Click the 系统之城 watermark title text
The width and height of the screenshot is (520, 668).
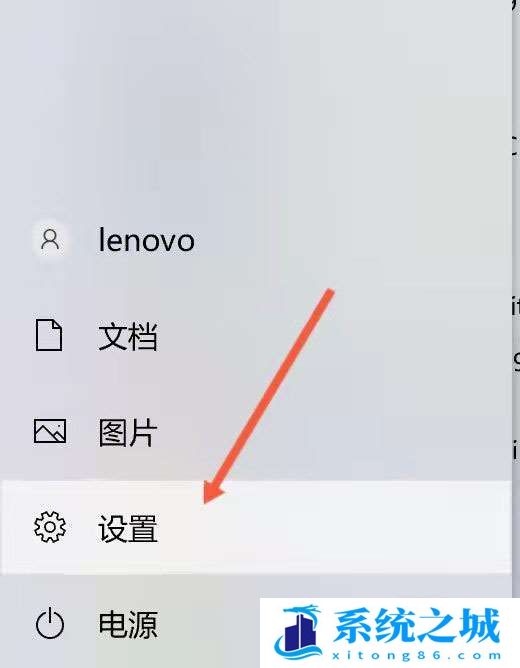click(x=416, y=625)
